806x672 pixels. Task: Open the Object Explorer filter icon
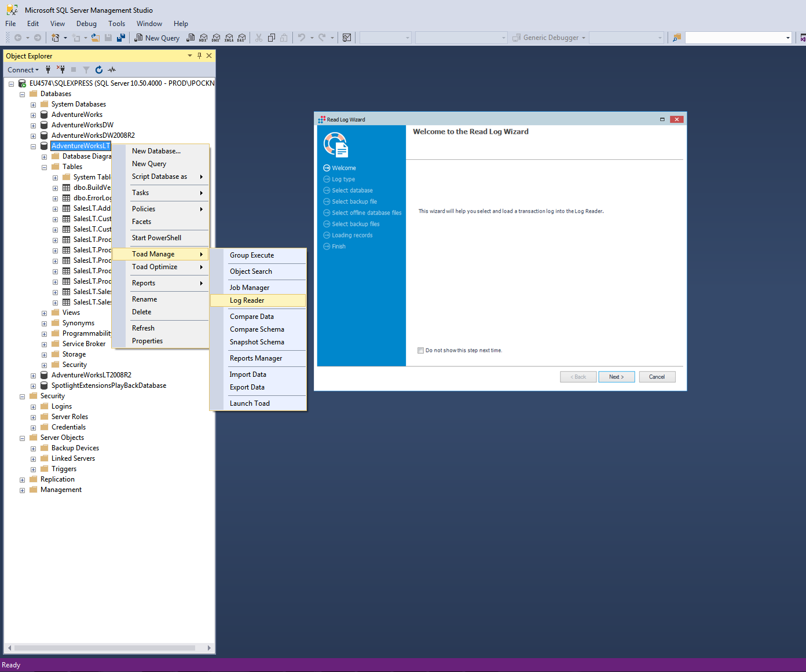point(86,69)
